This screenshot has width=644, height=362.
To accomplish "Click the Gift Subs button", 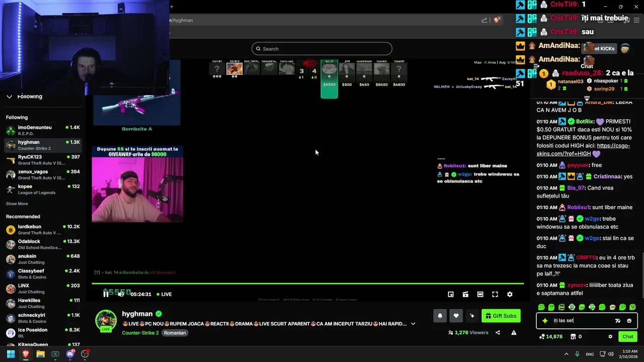I will [501, 316].
